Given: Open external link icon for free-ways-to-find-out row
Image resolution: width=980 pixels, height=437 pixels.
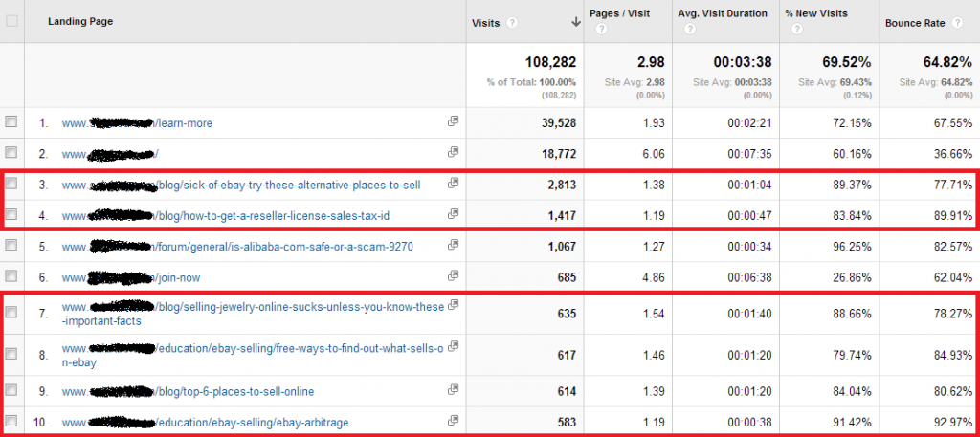Looking at the screenshot, I should point(454,346).
